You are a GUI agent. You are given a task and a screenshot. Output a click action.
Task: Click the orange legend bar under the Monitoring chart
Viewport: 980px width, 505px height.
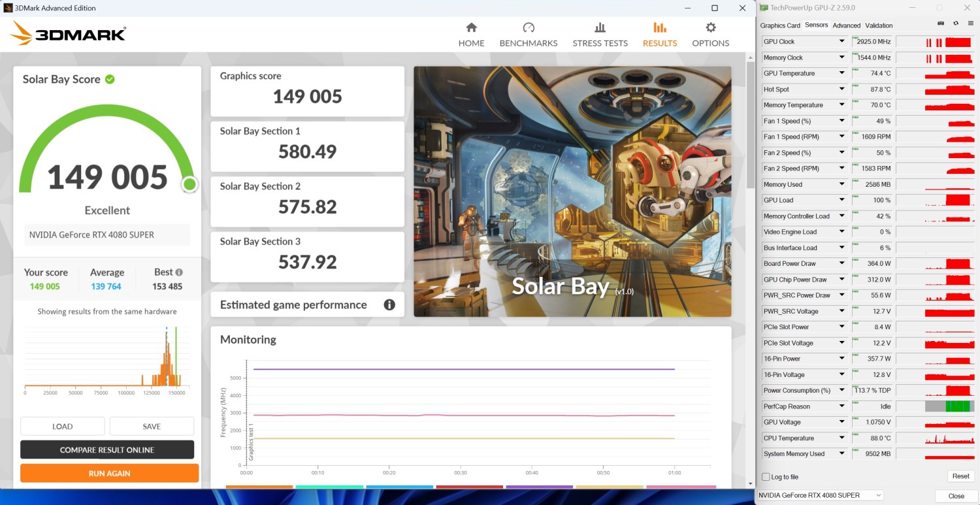point(259,487)
